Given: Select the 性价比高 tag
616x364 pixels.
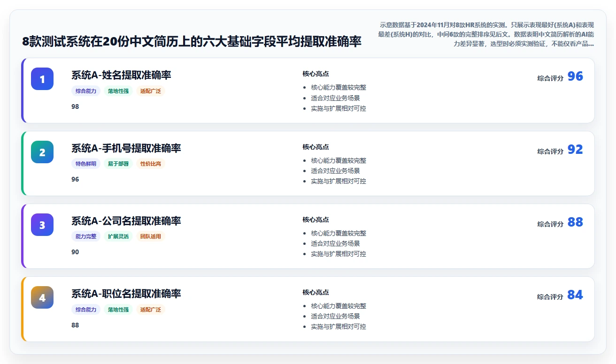Looking at the screenshot, I should [151, 164].
